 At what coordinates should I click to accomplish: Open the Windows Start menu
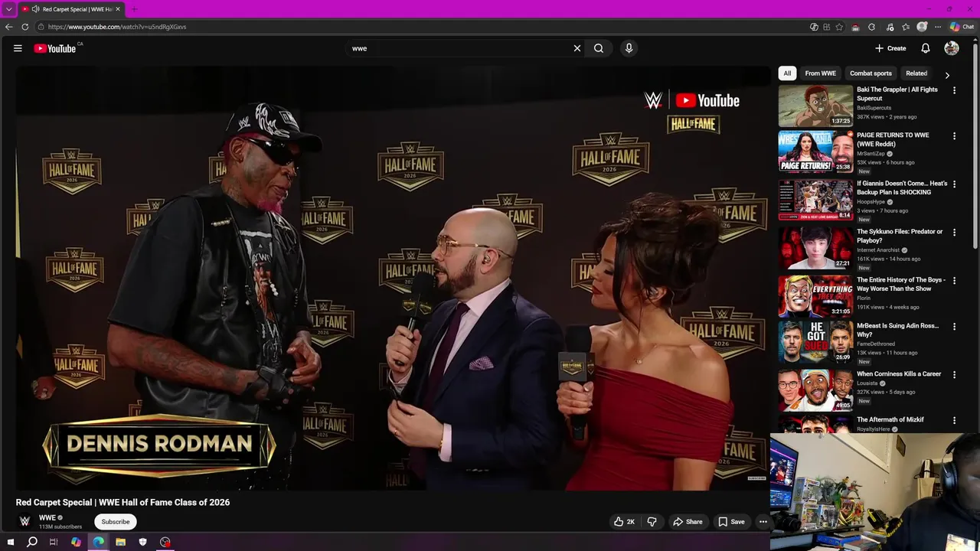pos(11,542)
